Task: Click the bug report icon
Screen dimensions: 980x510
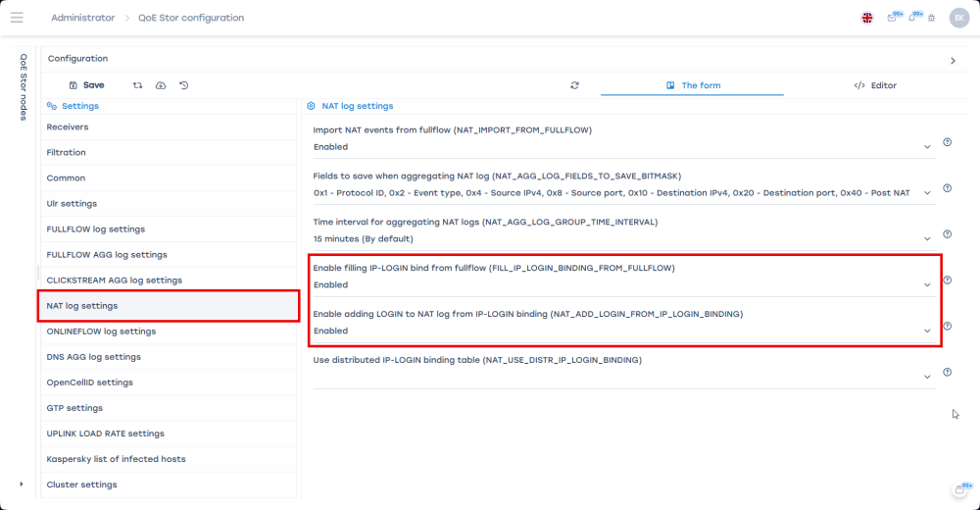Action: click(931, 18)
